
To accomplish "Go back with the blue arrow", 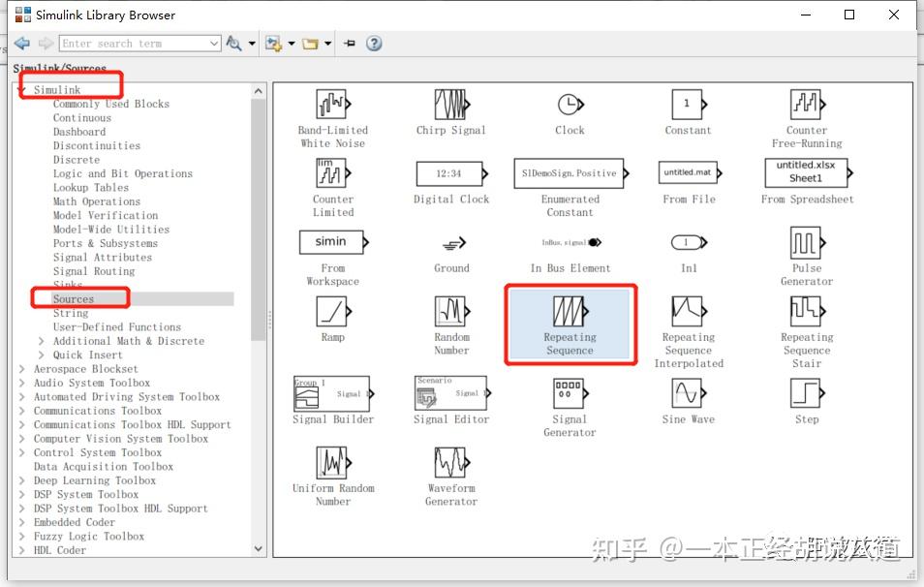I will (x=22, y=43).
